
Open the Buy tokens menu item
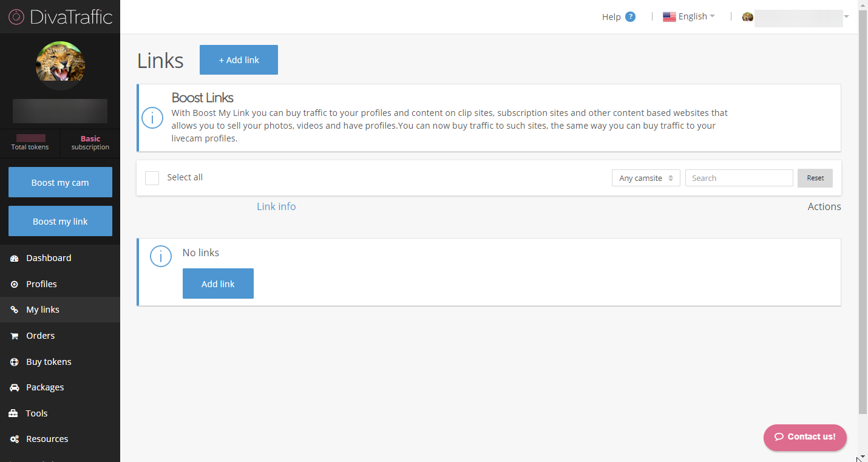(x=60, y=362)
